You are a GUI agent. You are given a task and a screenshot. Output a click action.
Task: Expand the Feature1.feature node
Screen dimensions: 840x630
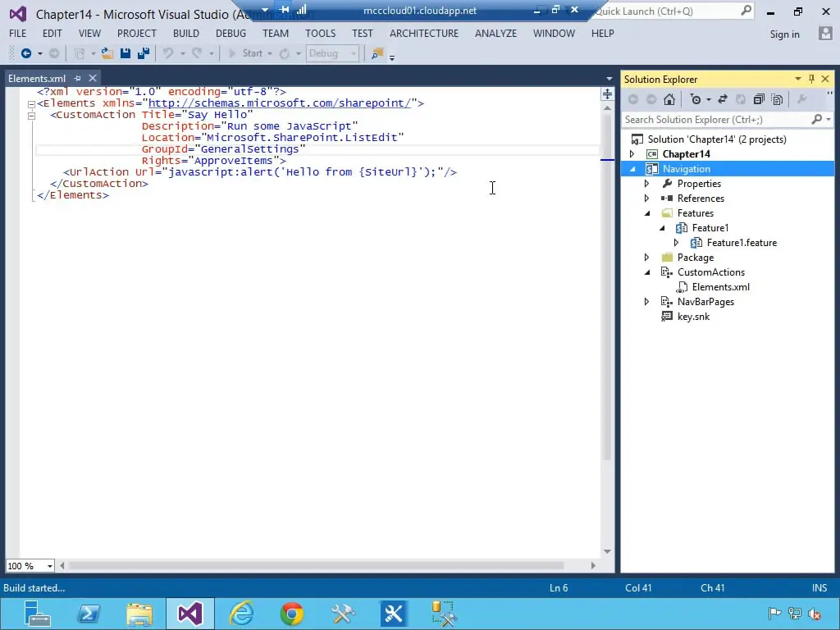[x=676, y=243]
